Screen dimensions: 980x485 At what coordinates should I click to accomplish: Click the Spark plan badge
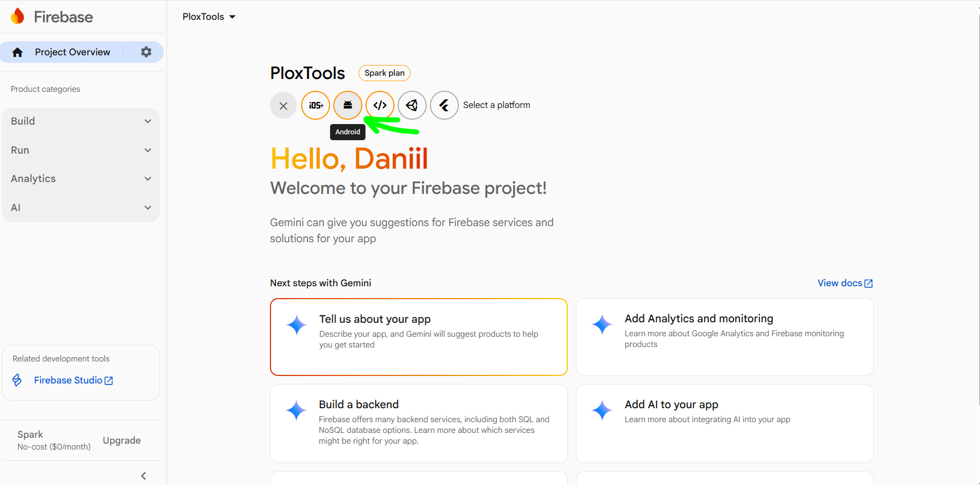[x=384, y=73]
